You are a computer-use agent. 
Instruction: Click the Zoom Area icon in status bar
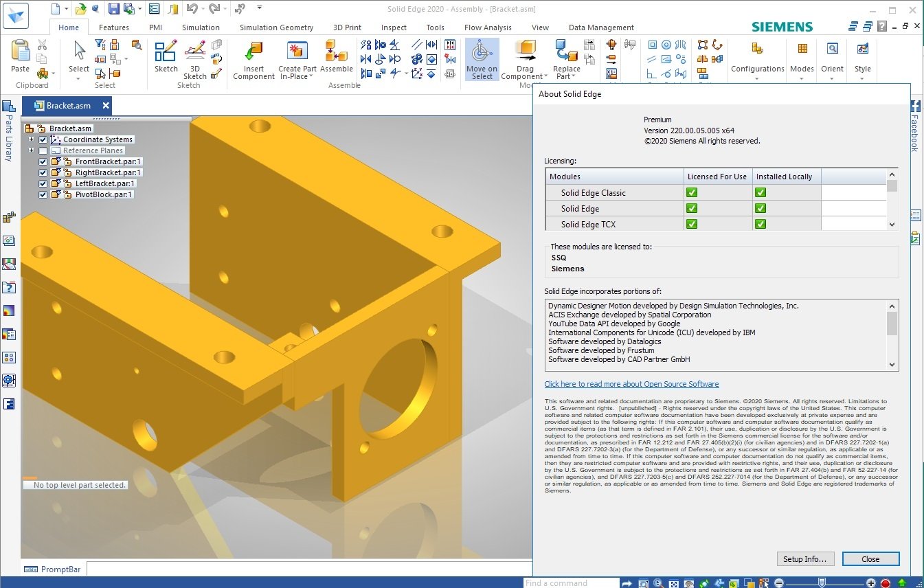[643, 583]
